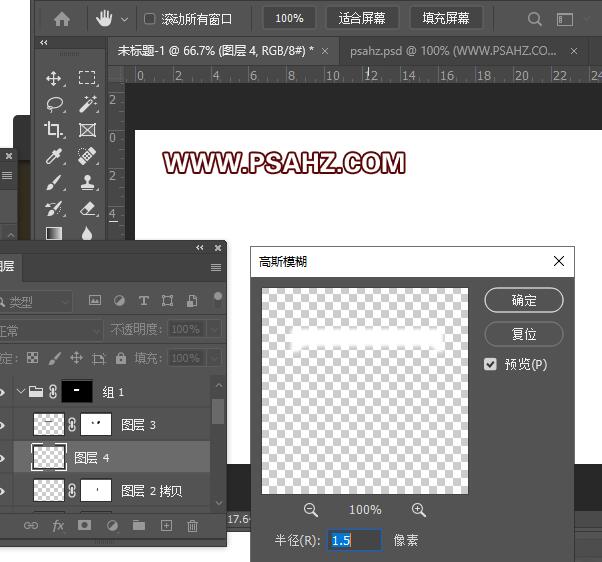This screenshot has width=602, height=562.
Task: Close the Layers panel
Action: pos(218,248)
